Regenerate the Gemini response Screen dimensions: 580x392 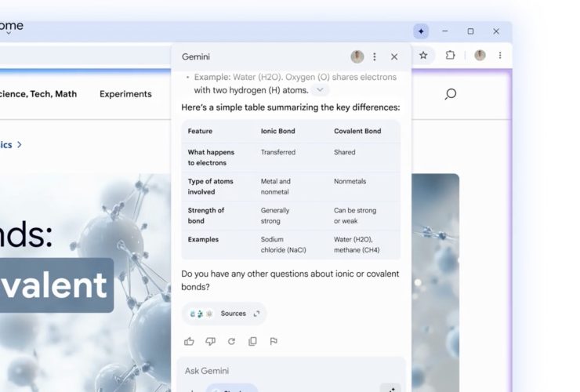[231, 341]
